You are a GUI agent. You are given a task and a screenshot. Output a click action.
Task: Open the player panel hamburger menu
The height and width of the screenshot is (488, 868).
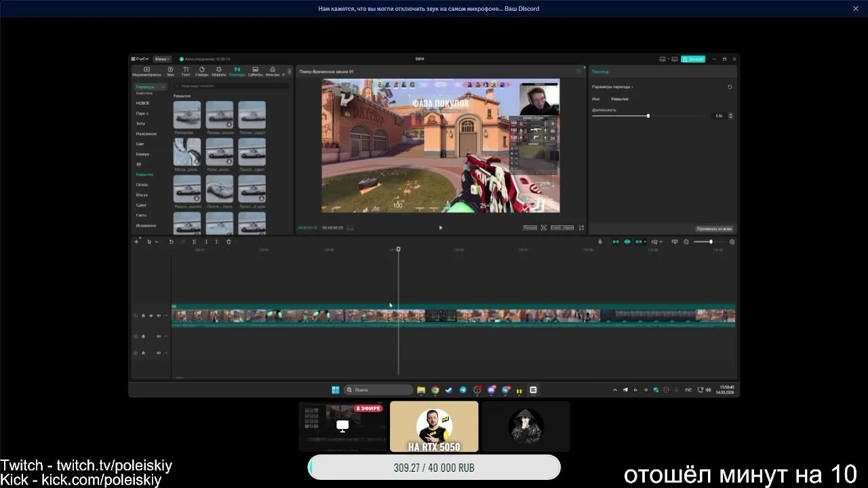click(x=578, y=71)
